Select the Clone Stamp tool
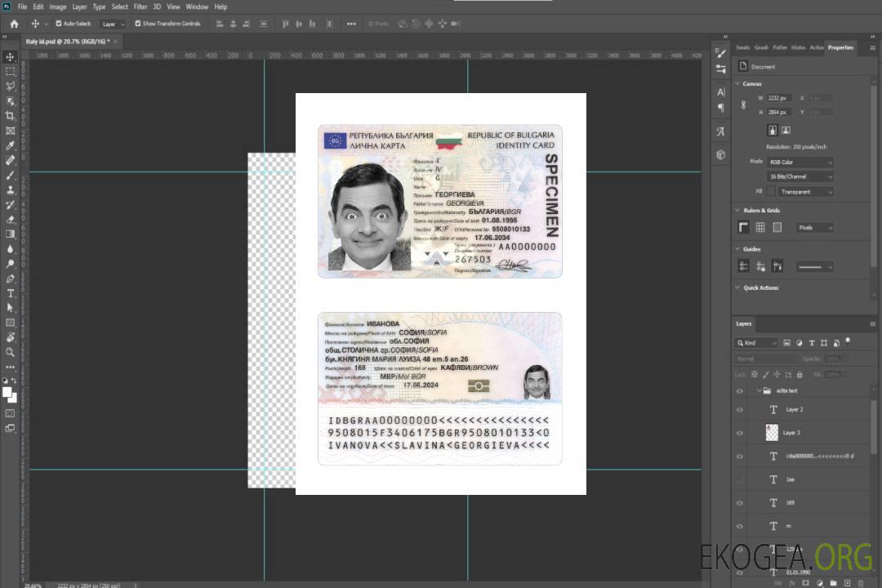 10,189
